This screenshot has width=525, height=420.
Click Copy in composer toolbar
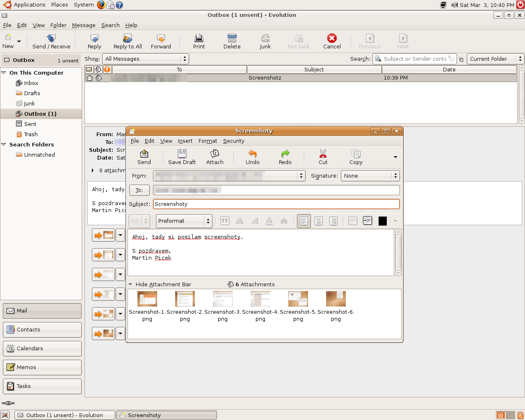[356, 157]
